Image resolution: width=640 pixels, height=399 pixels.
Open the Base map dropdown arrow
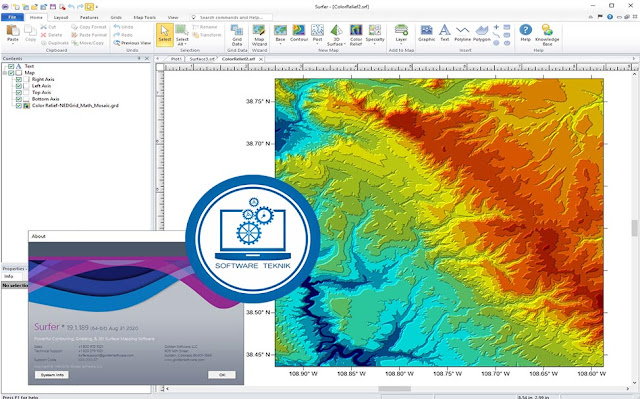280,44
